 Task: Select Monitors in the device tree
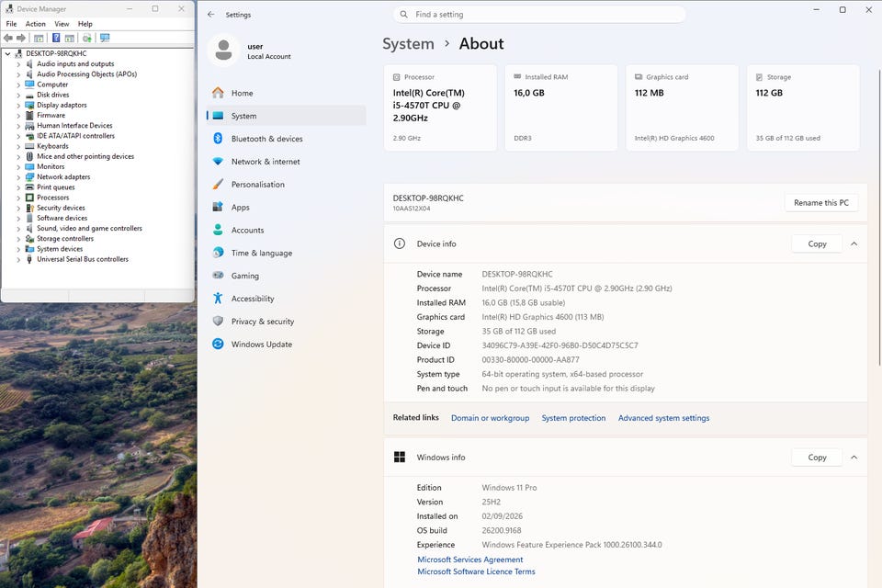[x=51, y=166]
